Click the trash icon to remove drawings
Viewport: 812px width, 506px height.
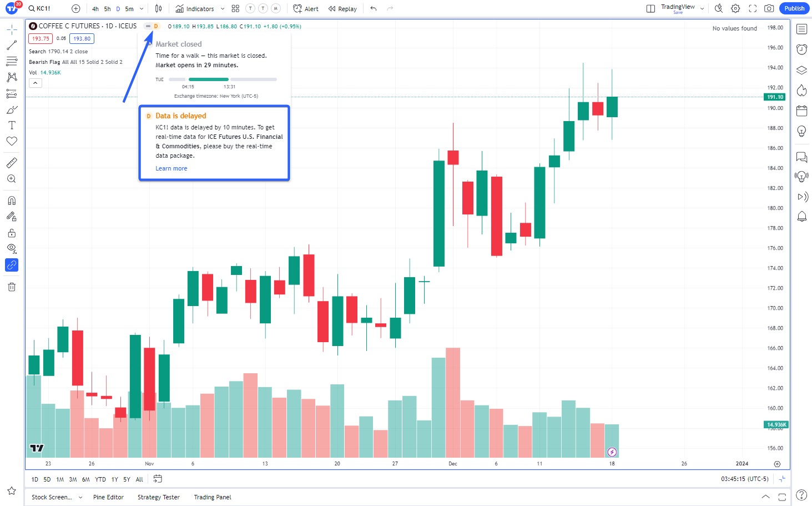(x=12, y=287)
